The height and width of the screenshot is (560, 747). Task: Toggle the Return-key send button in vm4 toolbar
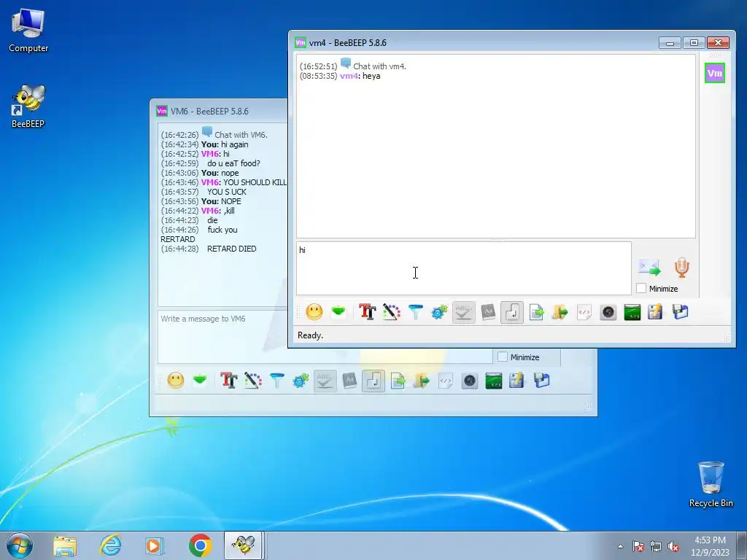512,312
